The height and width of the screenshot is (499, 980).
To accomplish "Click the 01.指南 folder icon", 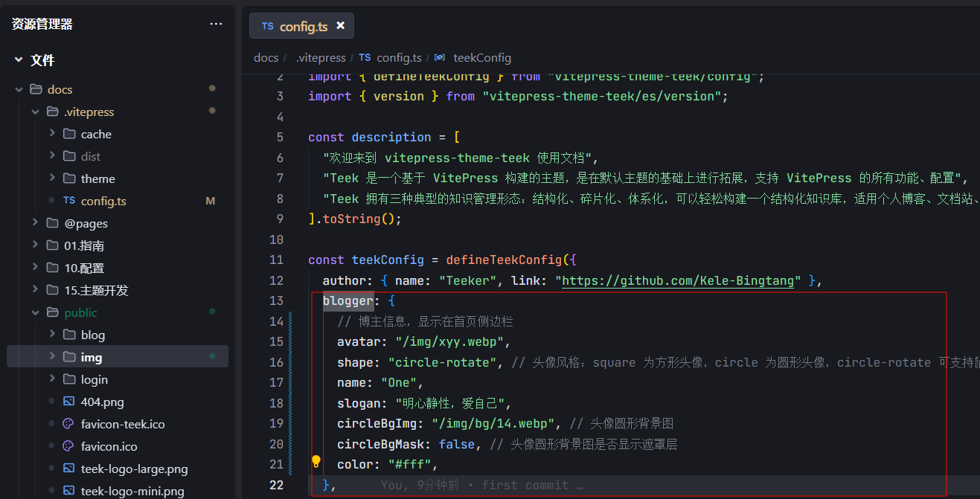I will click(52, 245).
